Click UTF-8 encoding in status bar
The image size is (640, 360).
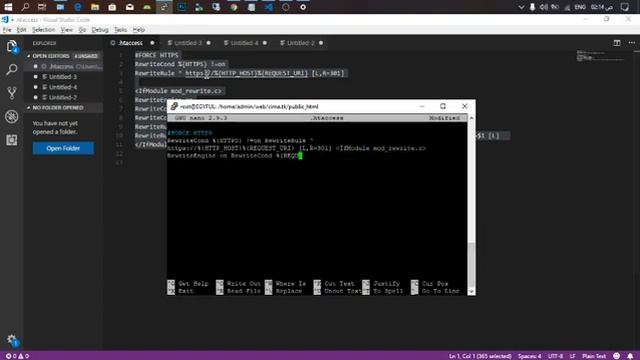point(556,356)
